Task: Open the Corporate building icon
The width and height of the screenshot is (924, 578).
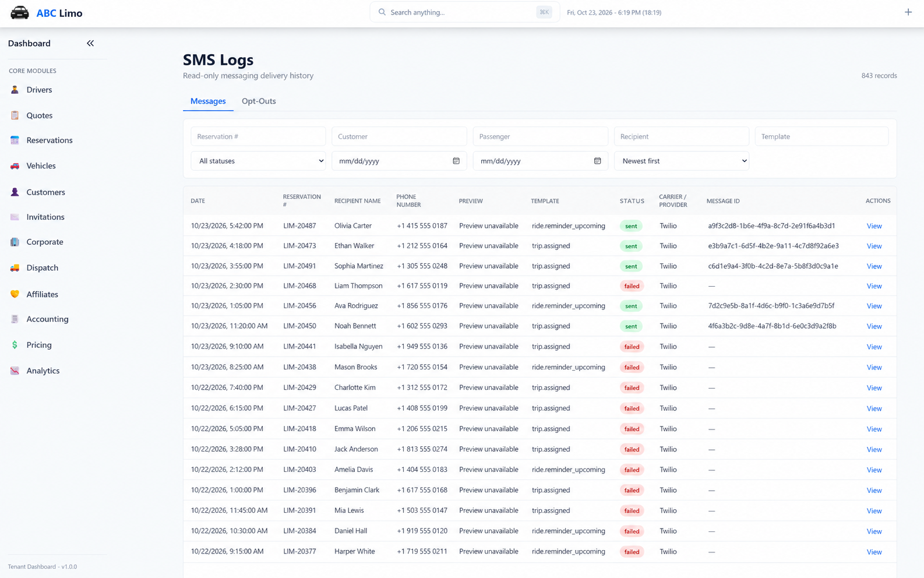Action: [15, 242]
